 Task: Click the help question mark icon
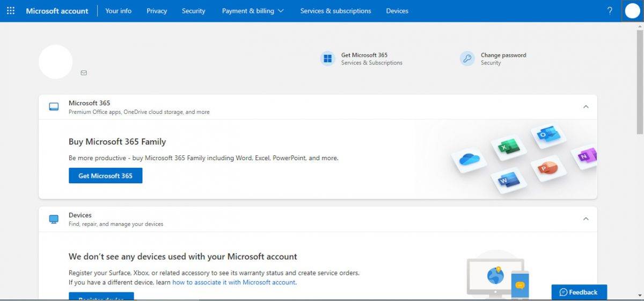[x=610, y=11]
